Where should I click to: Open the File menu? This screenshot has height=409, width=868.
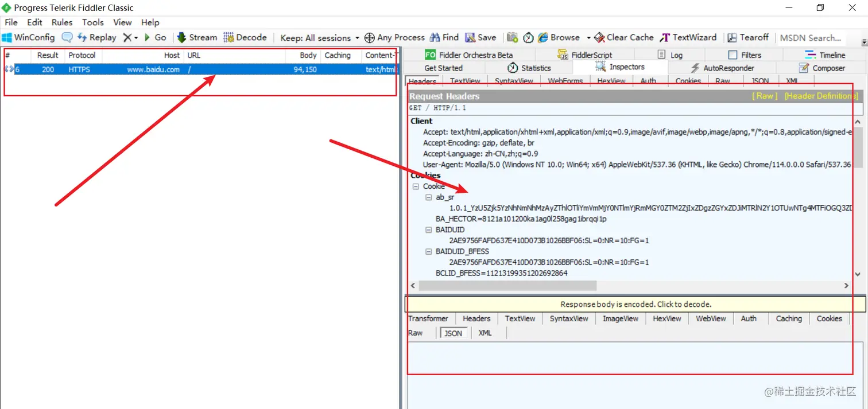[11, 22]
